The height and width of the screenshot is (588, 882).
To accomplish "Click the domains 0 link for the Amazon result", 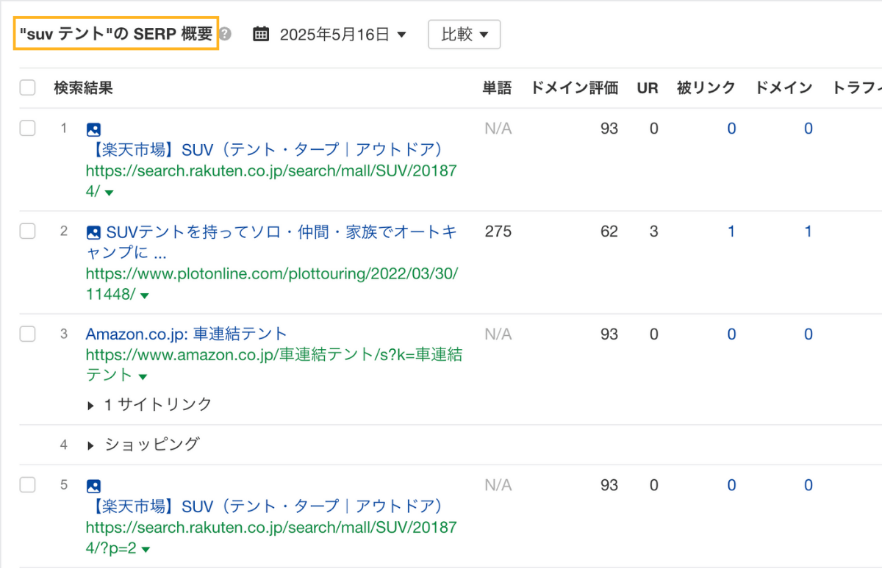I will [x=808, y=334].
